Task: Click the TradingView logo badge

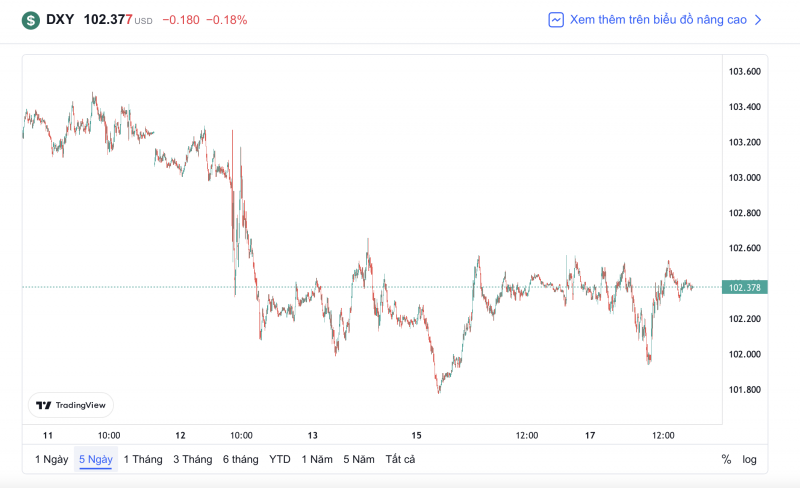Action: [70, 405]
